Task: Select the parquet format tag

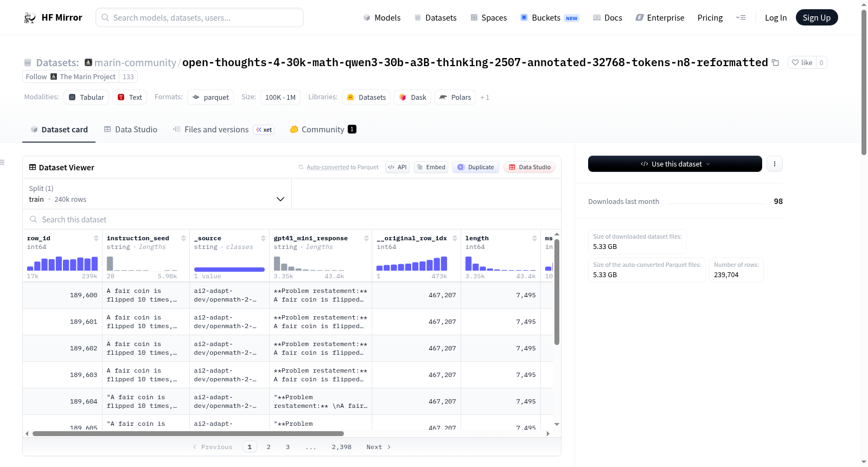Action: click(x=210, y=97)
